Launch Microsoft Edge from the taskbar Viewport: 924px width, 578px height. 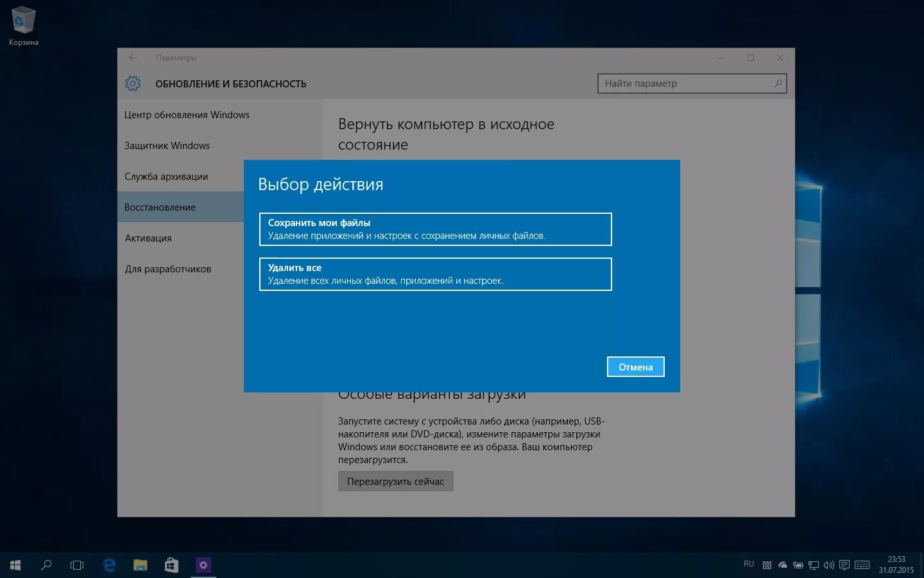(x=109, y=565)
